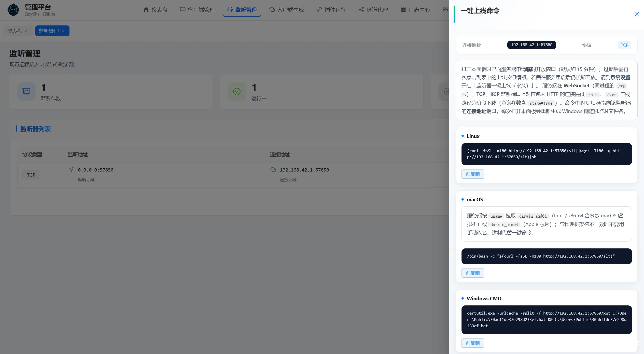Click the 连接地址 column header in the table
This screenshot has height=354, width=644.
[x=280, y=154]
